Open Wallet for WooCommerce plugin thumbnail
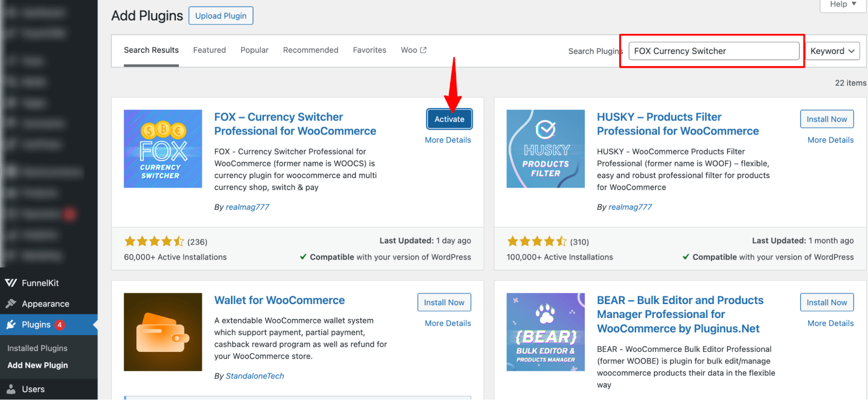 [x=163, y=332]
